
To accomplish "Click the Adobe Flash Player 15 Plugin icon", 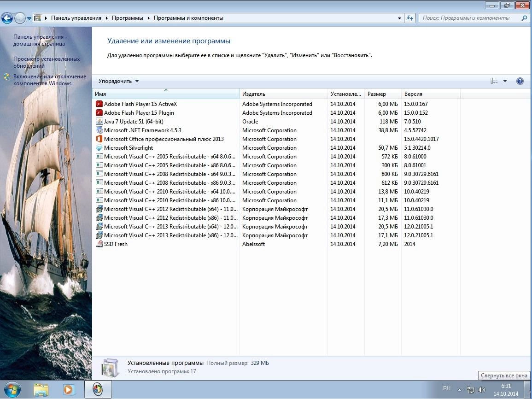I will [x=99, y=112].
